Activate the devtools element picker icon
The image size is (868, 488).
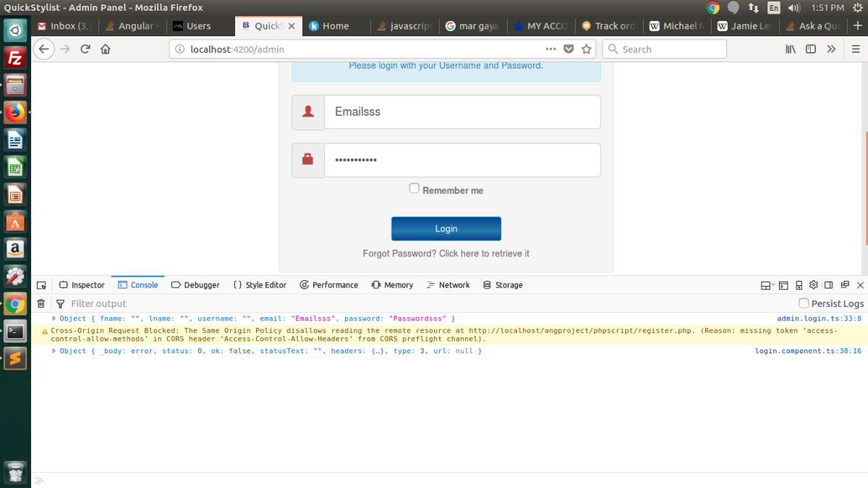click(x=41, y=285)
